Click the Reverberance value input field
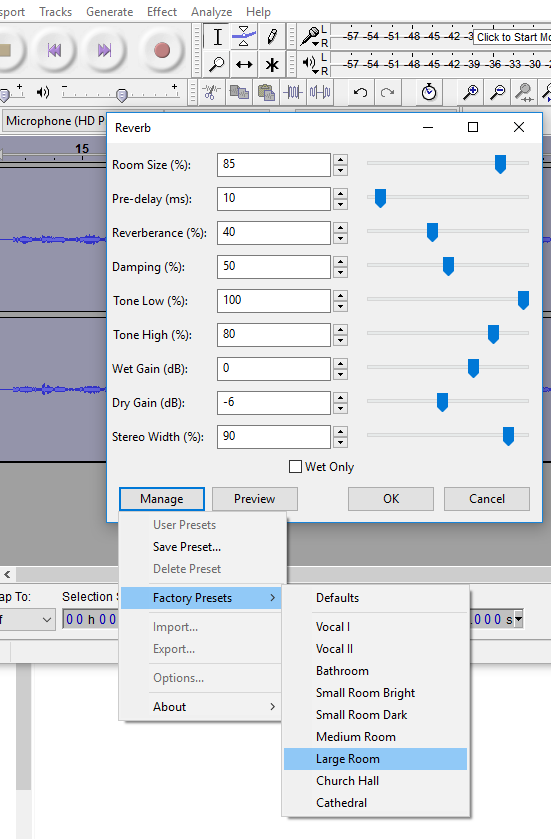This screenshot has width=551, height=839. [273, 233]
